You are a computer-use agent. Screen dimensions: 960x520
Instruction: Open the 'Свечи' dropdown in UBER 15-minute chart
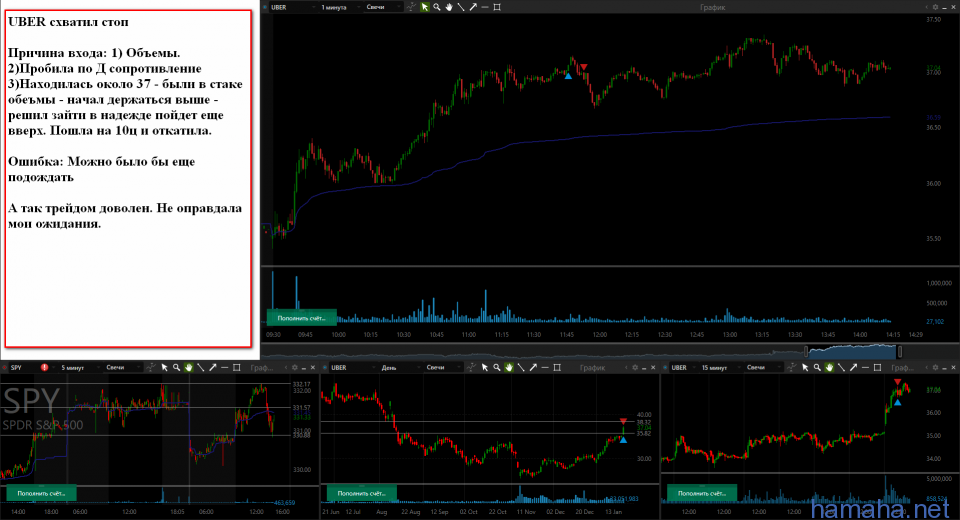point(765,367)
